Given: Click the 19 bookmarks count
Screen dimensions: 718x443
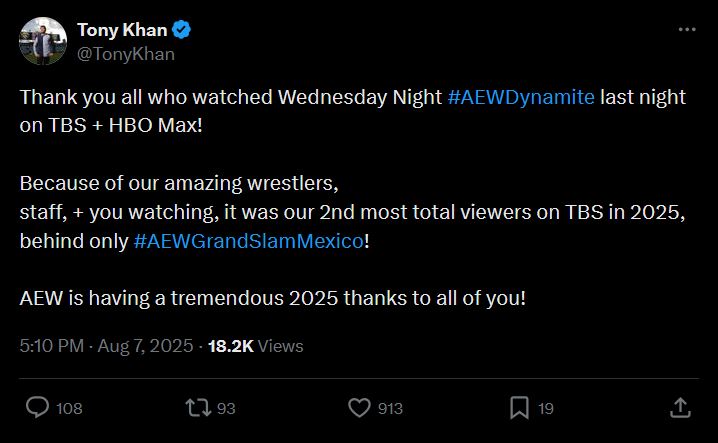Looking at the screenshot, I should coord(546,407).
